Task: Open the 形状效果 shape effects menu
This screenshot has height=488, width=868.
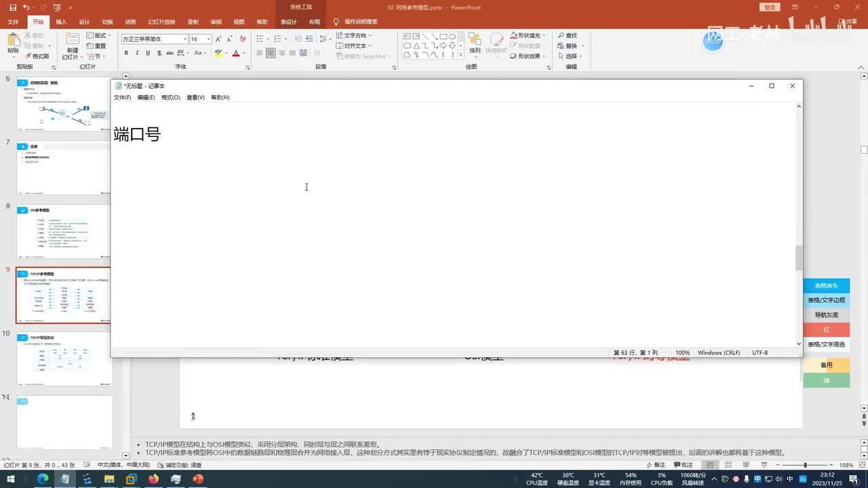Action: pos(528,56)
